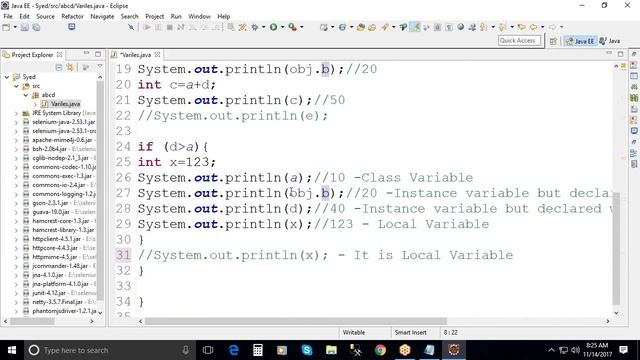The height and width of the screenshot is (360, 640).
Task: Click the New Java Class icon
Action: click(342, 27)
